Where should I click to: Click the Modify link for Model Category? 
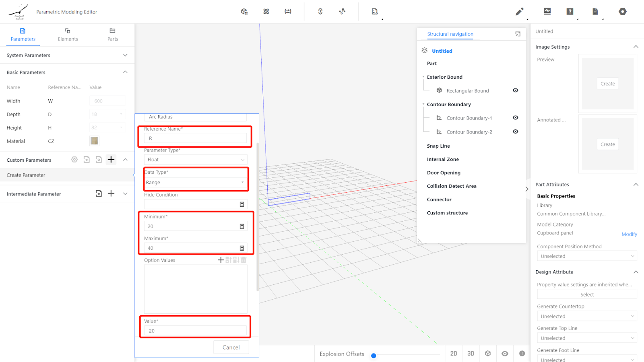pos(629,234)
